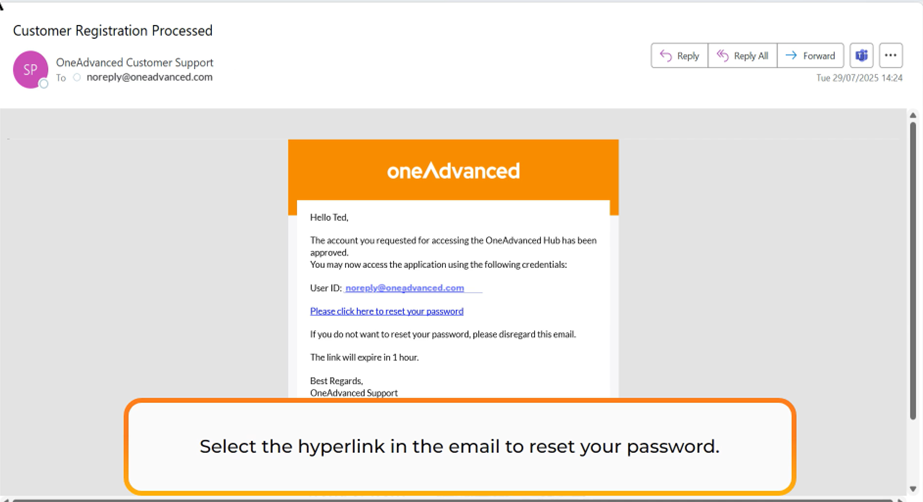
Task: Click the Reply button
Action: [679, 56]
